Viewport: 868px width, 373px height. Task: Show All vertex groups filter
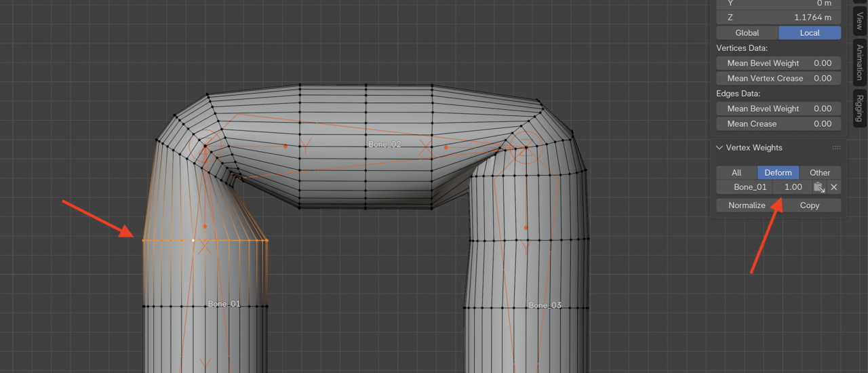coord(736,172)
